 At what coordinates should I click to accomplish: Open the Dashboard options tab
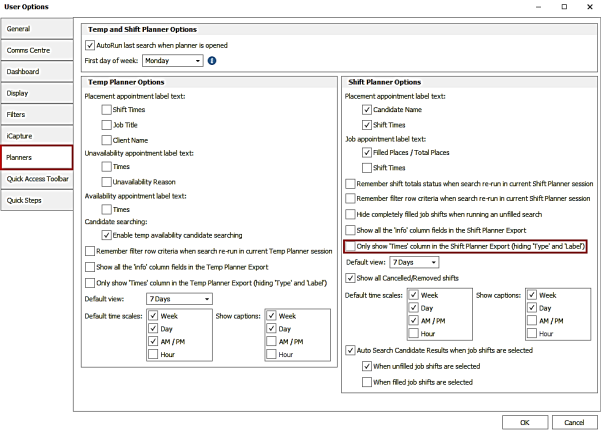[37, 72]
